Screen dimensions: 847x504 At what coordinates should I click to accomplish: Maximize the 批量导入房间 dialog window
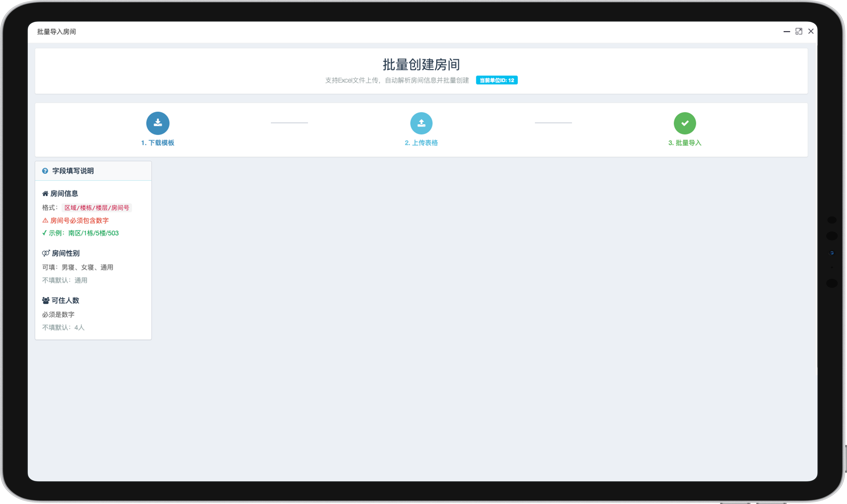(799, 31)
